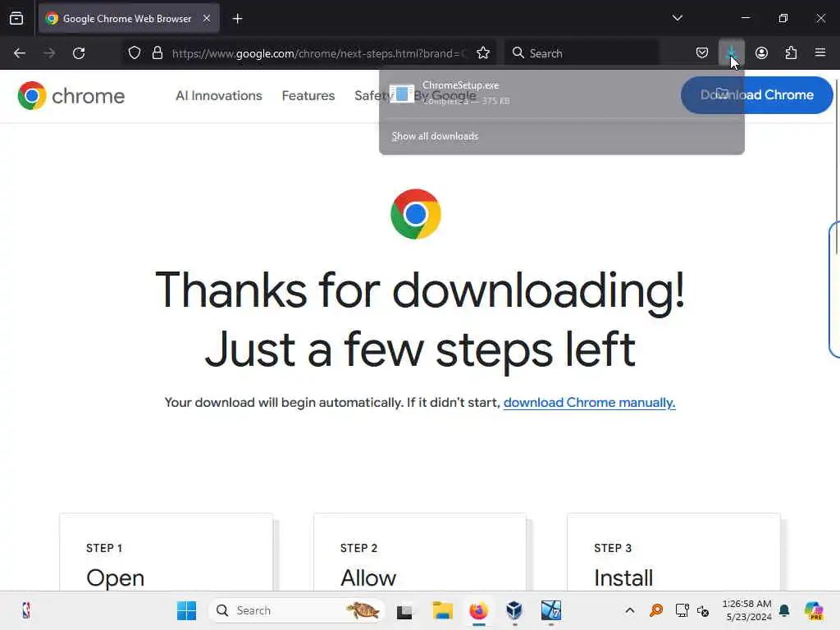Open Task View on the taskbar
840x630 pixels.
404,610
